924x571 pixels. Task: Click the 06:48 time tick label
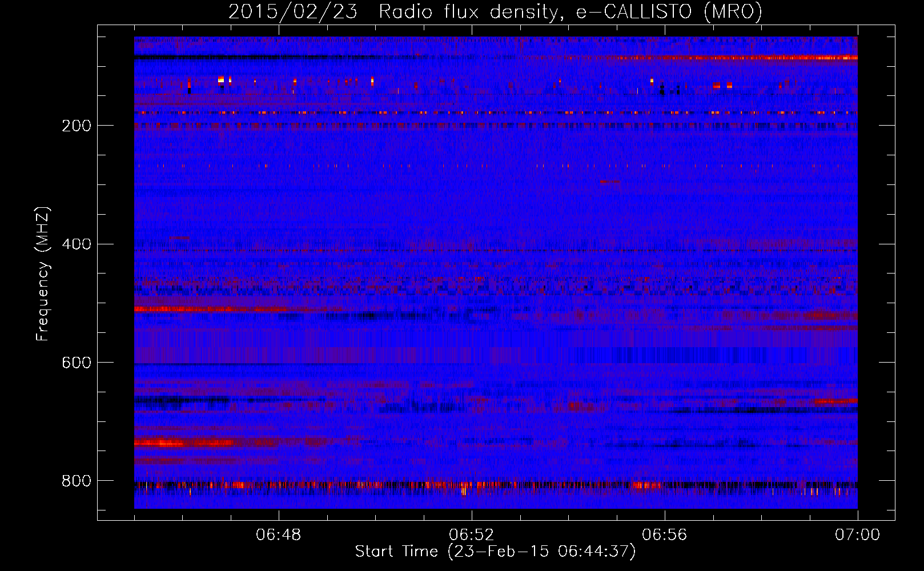(279, 535)
